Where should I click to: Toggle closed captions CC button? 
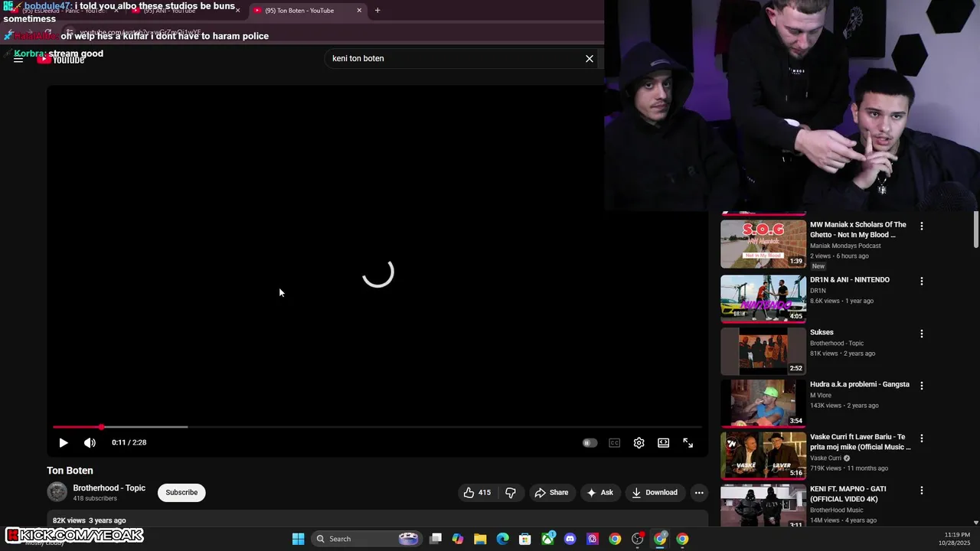pyautogui.click(x=614, y=442)
